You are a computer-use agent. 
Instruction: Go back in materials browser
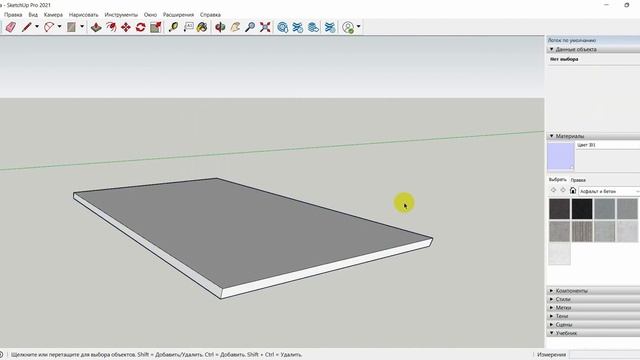tap(553, 190)
